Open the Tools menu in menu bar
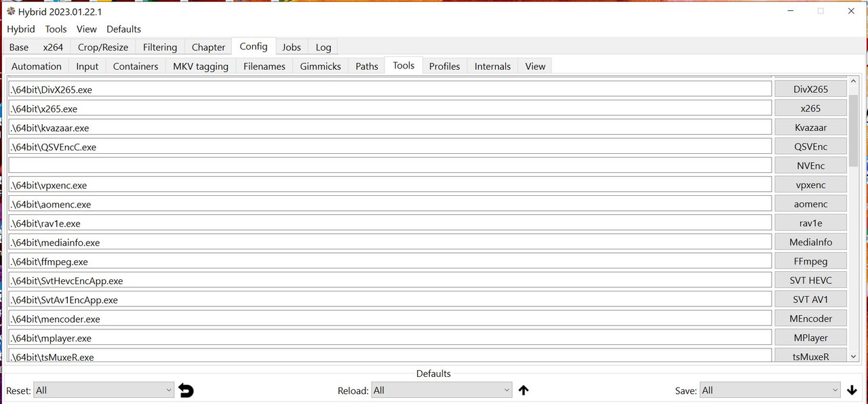This screenshot has width=868, height=404. (56, 29)
